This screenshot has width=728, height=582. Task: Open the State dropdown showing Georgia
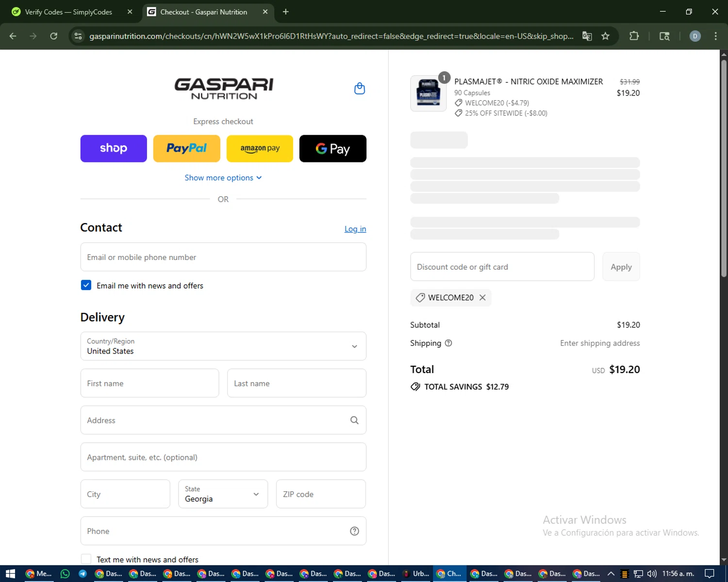click(223, 494)
